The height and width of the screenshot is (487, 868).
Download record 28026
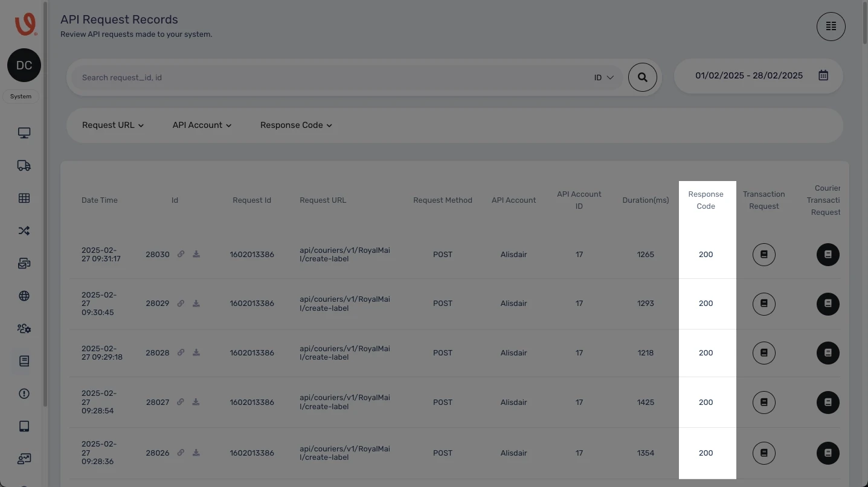coord(196,453)
